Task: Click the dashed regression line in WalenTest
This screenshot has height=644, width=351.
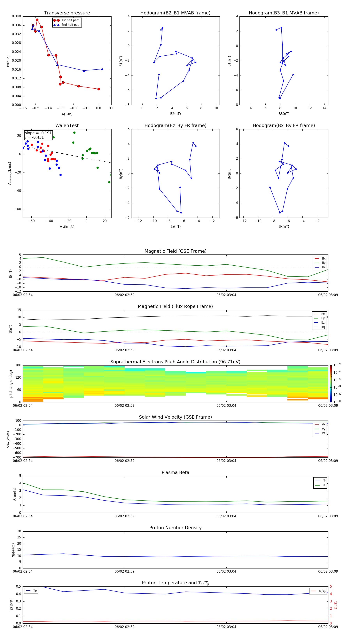Action: 67,155
